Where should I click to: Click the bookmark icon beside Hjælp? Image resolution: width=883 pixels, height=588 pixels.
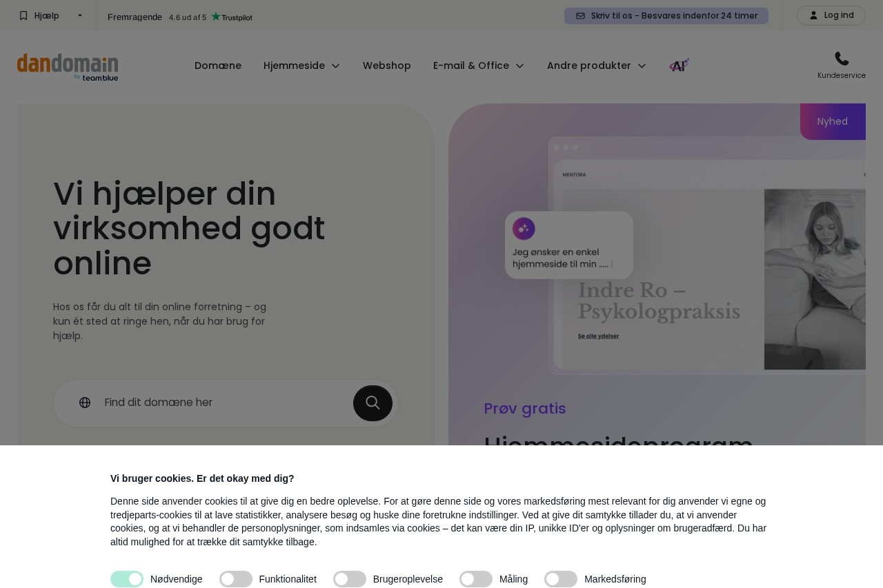coord(23,15)
